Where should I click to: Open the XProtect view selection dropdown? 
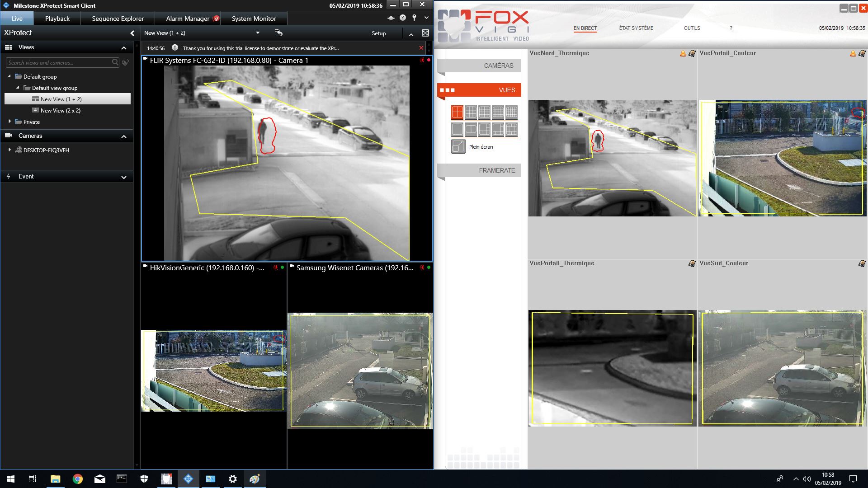click(x=258, y=33)
